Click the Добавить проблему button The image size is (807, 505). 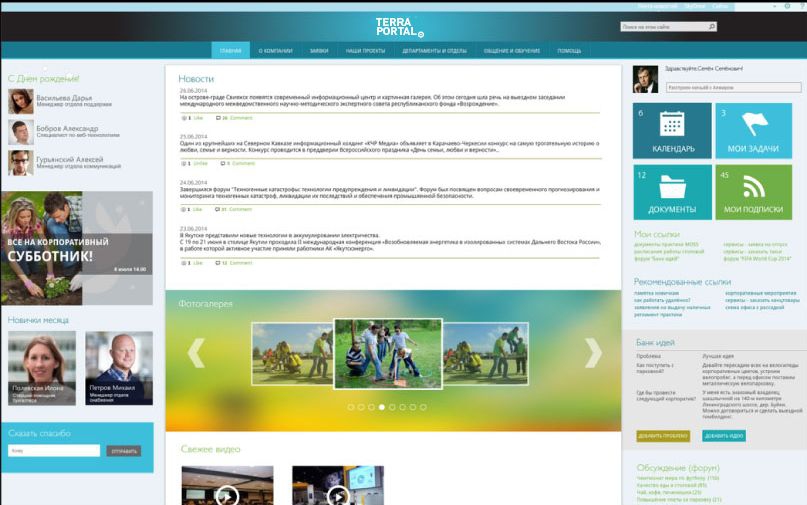tap(663, 436)
